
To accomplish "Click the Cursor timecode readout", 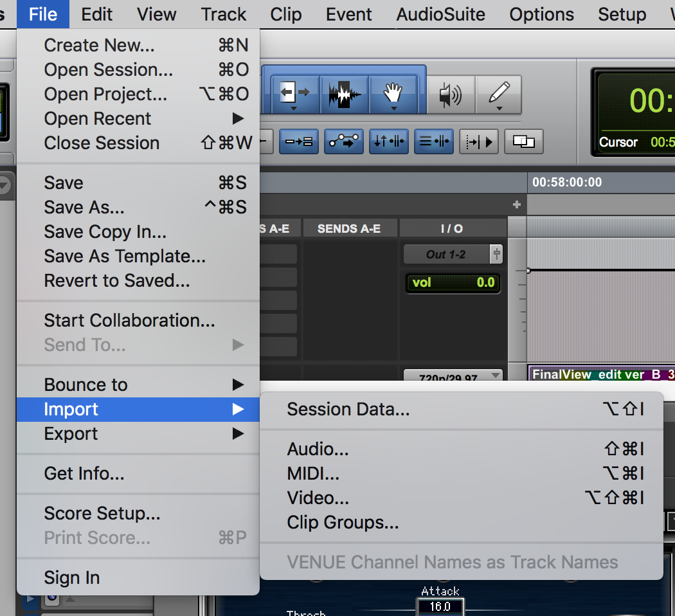I will pos(637,142).
